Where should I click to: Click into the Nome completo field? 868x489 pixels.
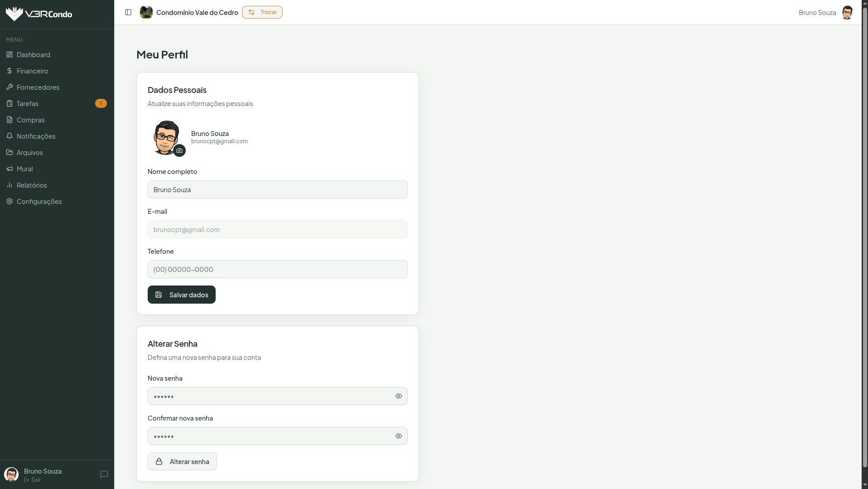coord(277,189)
